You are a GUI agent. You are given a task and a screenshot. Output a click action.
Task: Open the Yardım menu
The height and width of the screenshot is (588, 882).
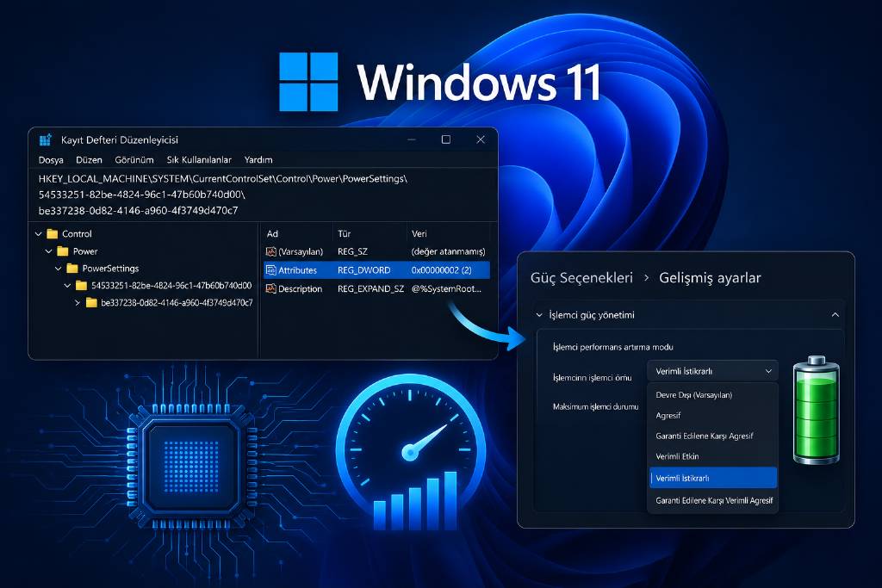pos(258,159)
